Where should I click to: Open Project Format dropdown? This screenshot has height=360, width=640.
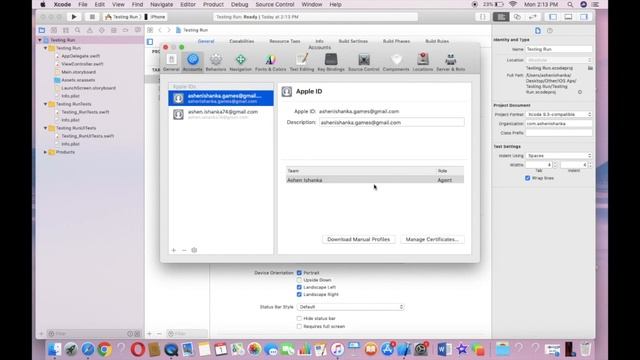(x=559, y=114)
